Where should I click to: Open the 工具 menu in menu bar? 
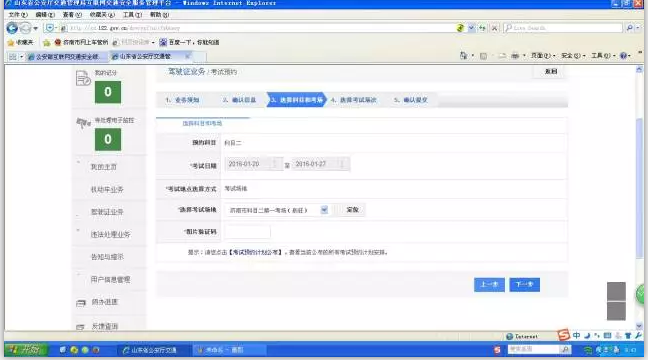click(132, 14)
